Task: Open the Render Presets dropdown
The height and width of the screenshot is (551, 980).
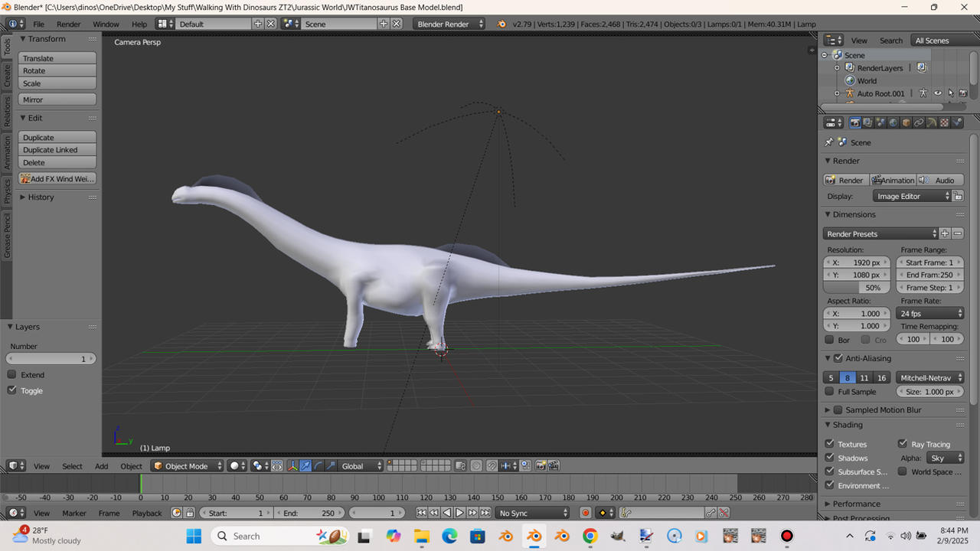Action: [x=879, y=233]
